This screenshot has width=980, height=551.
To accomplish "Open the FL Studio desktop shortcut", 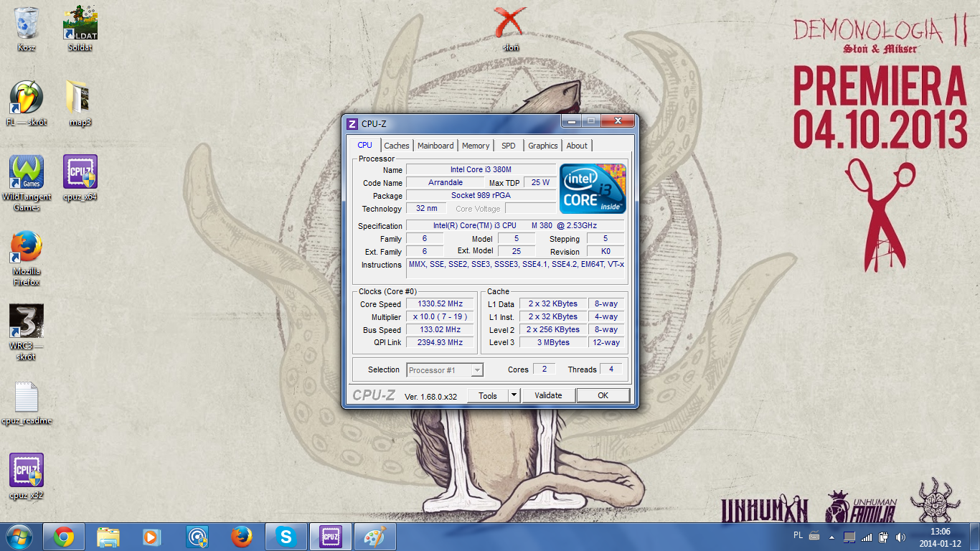I will point(26,98).
